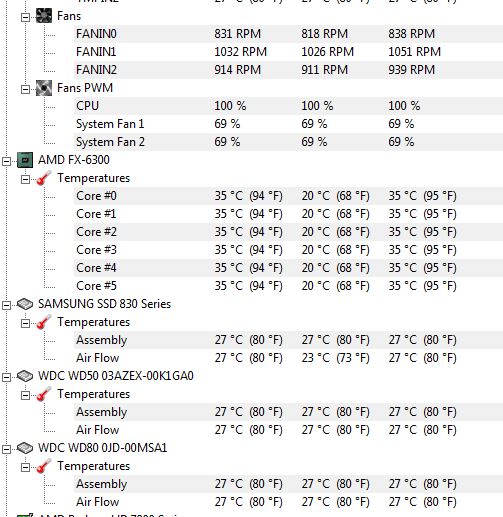Click the WDC WD80 0JD-00MSA1 drive icon

tap(25, 448)
